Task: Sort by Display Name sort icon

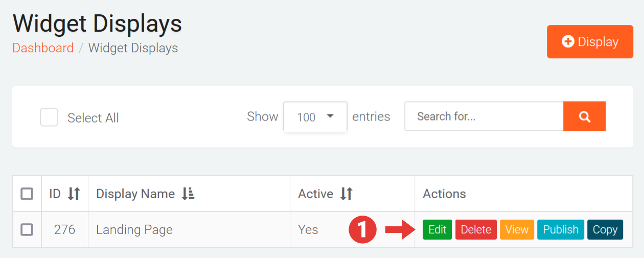Action: click(x=188, y=194)
